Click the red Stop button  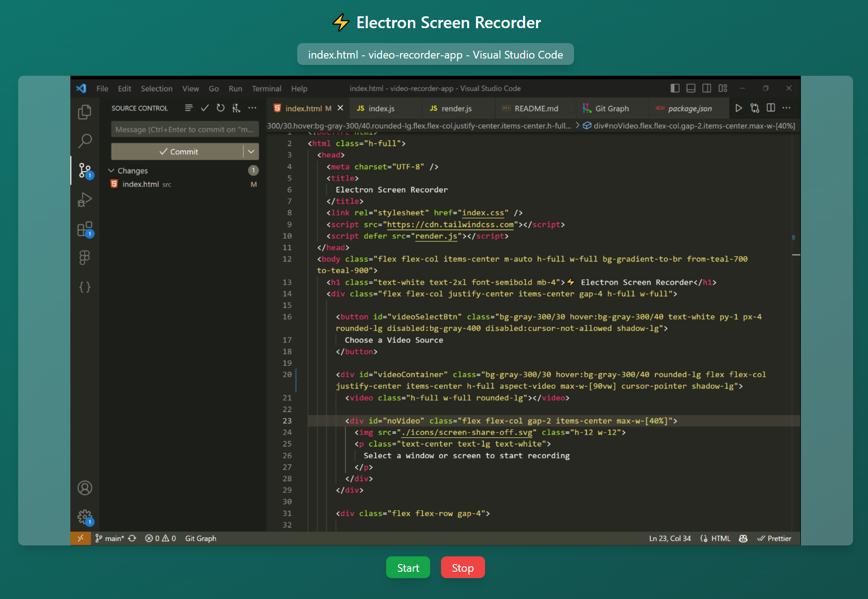[x=463, y=568]
